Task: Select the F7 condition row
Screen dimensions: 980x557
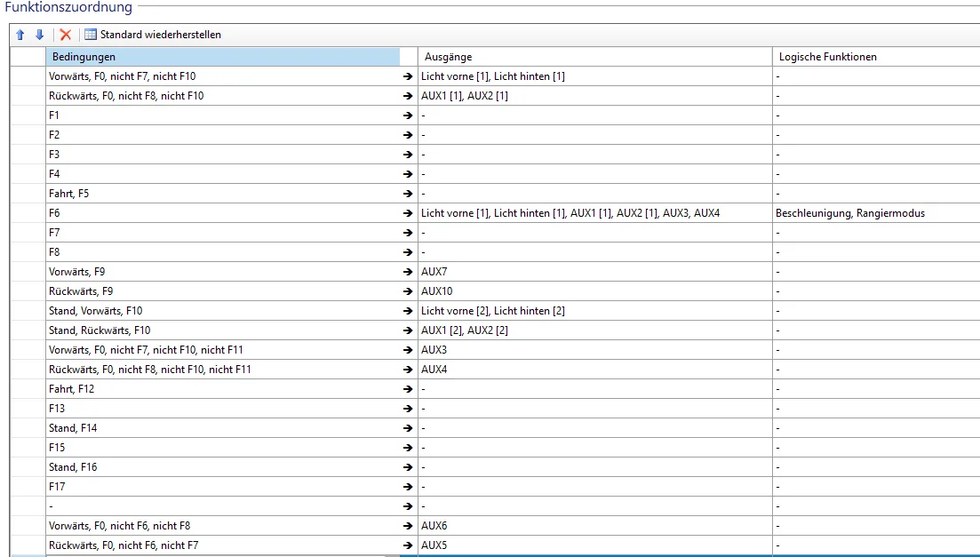Action: coord(222,233)
